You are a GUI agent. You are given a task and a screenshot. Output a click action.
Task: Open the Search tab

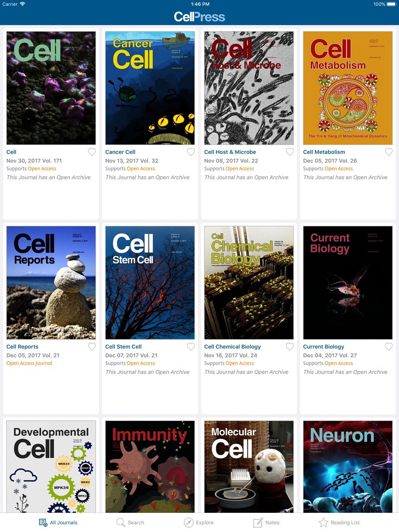(130, 522)
